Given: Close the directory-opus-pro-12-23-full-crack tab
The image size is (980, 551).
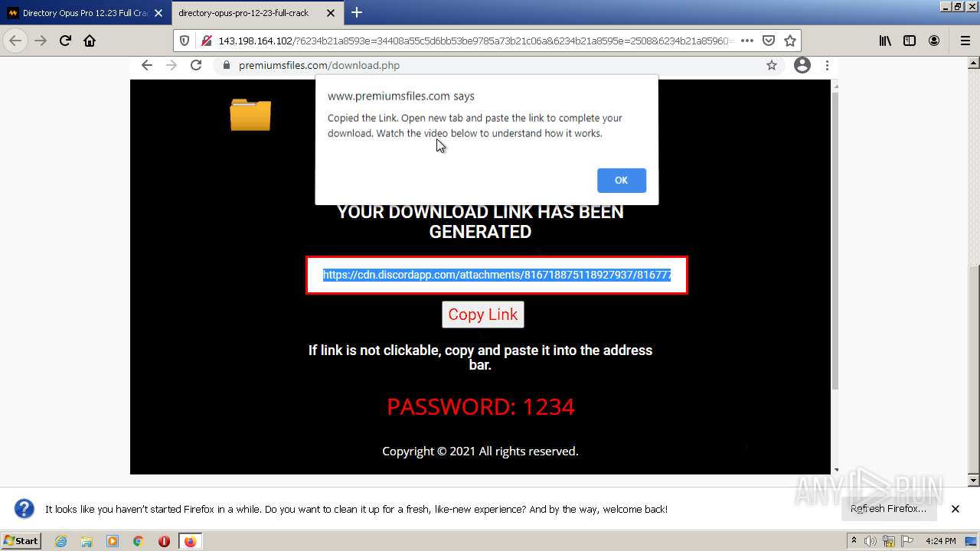Looking at the screenshot, I should point(331,13).
